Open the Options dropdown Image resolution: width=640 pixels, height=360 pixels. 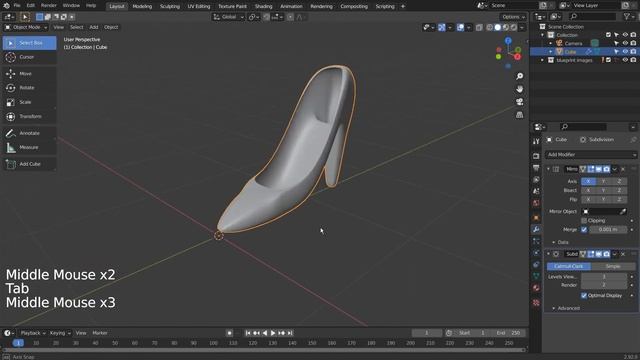[513, 17]
